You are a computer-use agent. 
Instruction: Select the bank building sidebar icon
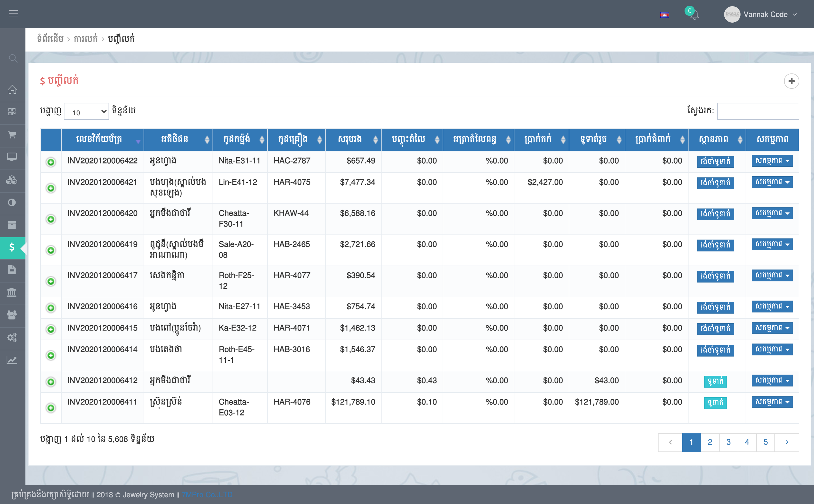[12, 293]
